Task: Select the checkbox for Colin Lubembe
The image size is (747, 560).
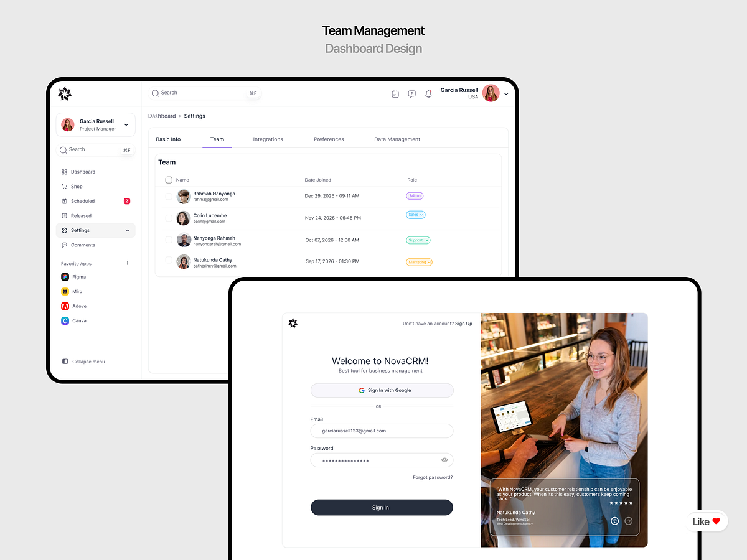Action: click(169, 218)
